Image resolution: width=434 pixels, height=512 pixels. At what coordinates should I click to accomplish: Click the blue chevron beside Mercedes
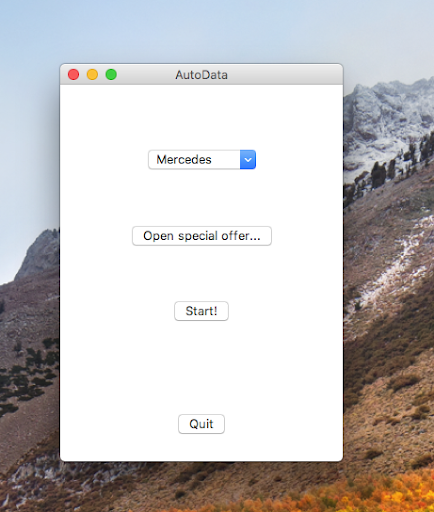coord(248,160)
